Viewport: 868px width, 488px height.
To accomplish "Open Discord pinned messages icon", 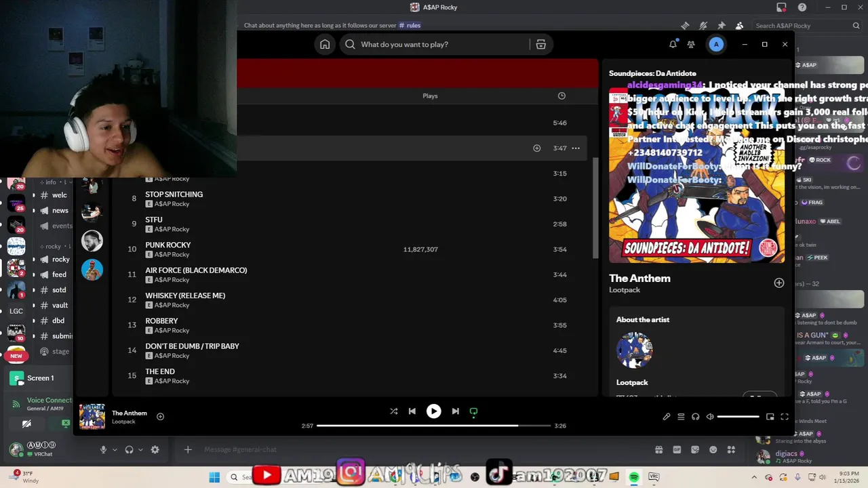I will pos(722,26).
